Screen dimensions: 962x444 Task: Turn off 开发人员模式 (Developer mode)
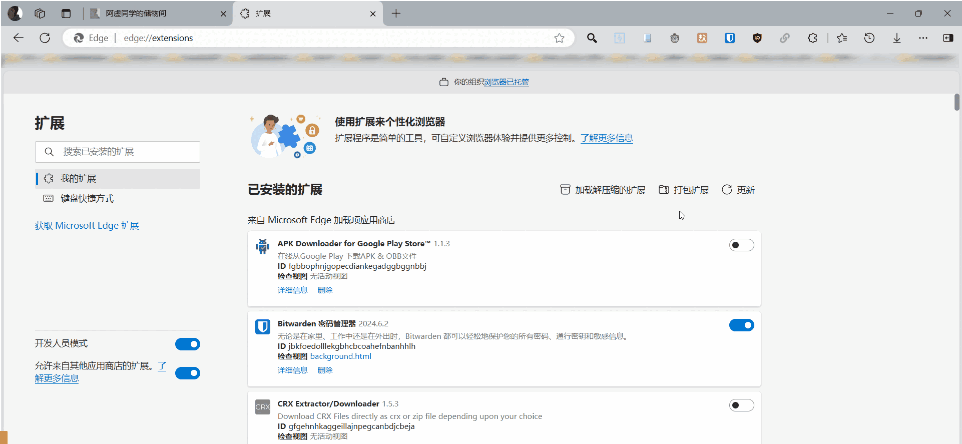[x=187, y=344]
